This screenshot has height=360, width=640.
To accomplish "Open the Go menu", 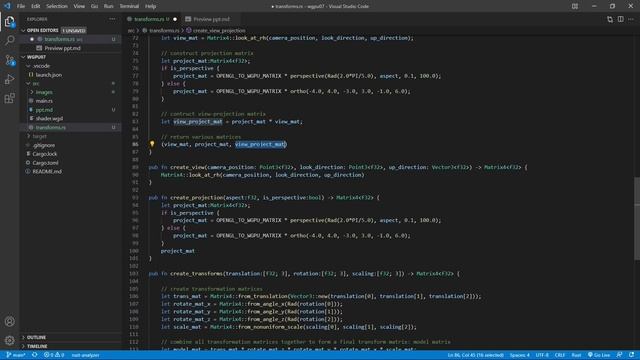I will (94, 6).
